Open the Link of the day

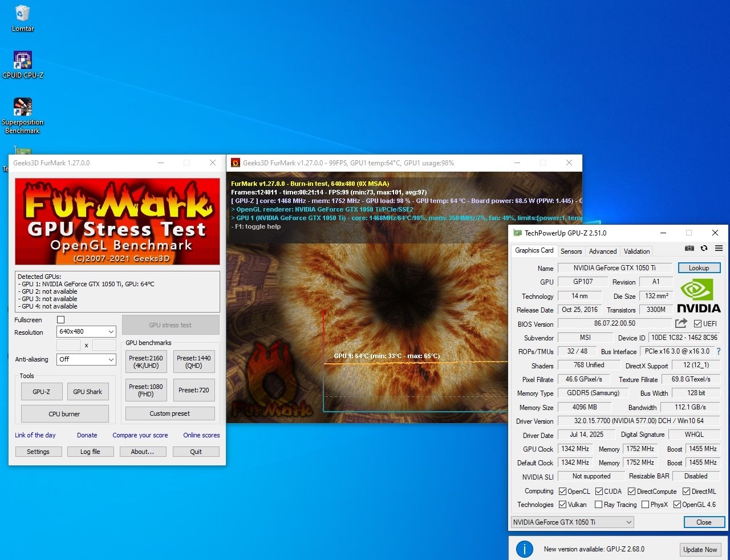tap(35, 435)
